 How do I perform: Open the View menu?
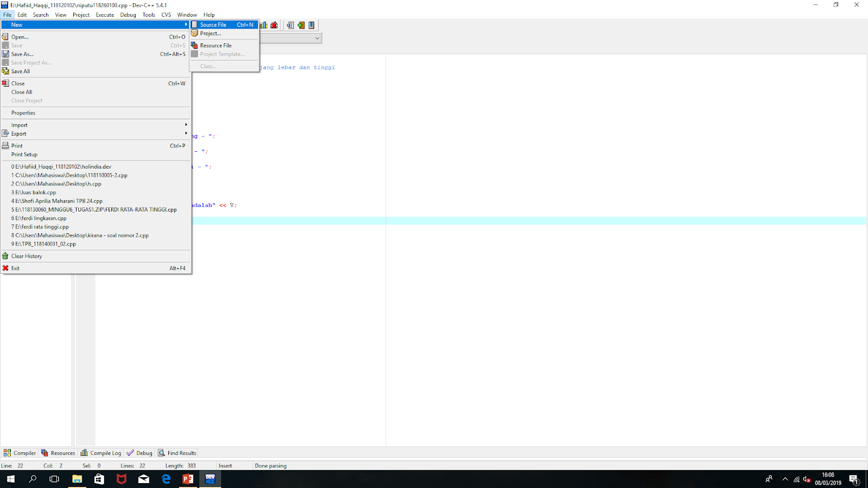click(x=61, y=15)
